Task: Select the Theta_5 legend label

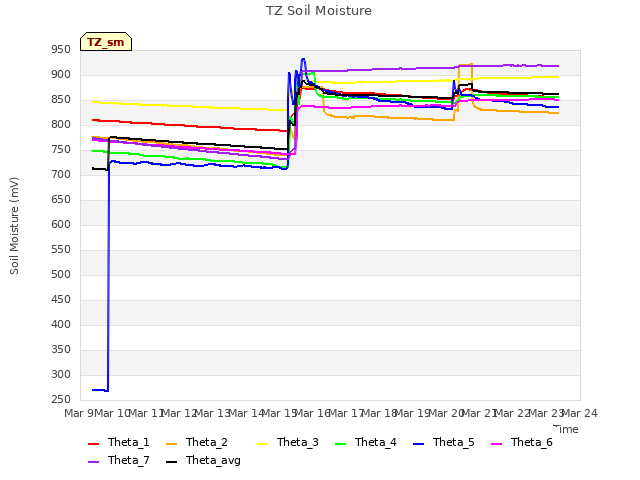Action: 453,442
